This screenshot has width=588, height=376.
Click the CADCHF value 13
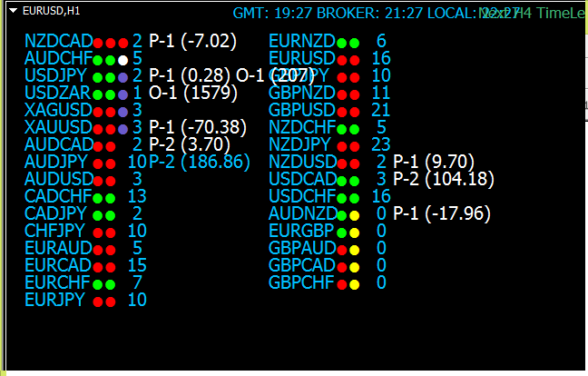pyautogui.click(x=137, y=196)
